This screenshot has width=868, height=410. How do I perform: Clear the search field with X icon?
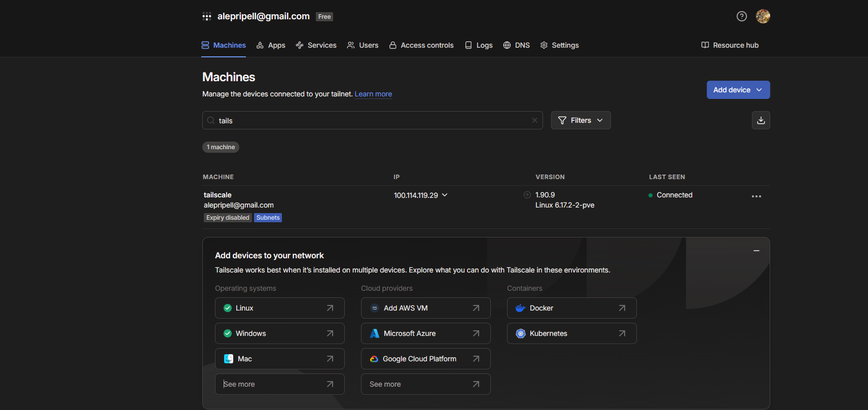534,120
